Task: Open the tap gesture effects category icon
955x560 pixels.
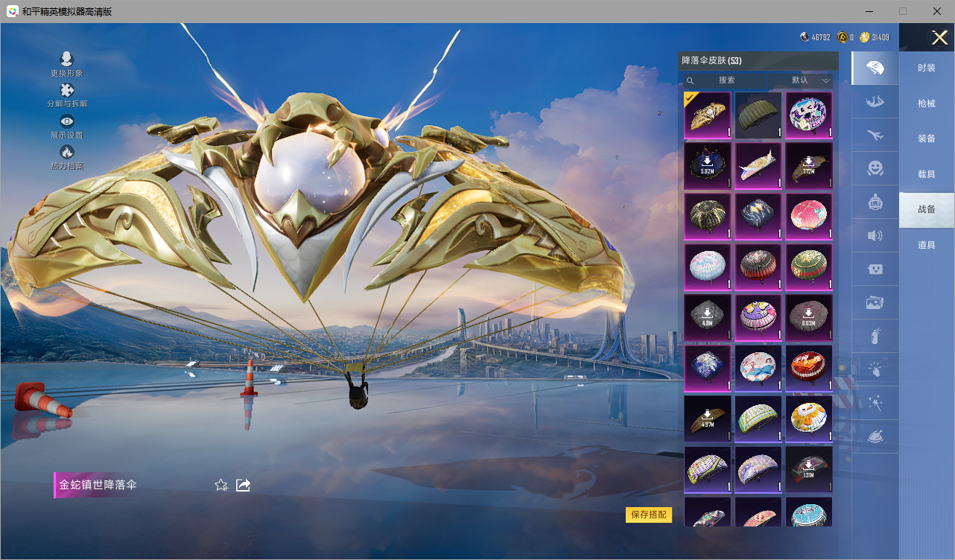Action: coord(875,369)
